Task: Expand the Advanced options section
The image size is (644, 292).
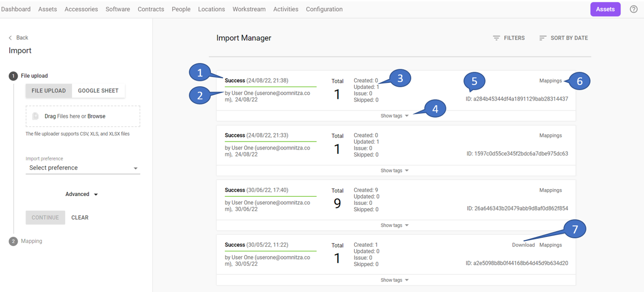Action: [81, 194]
